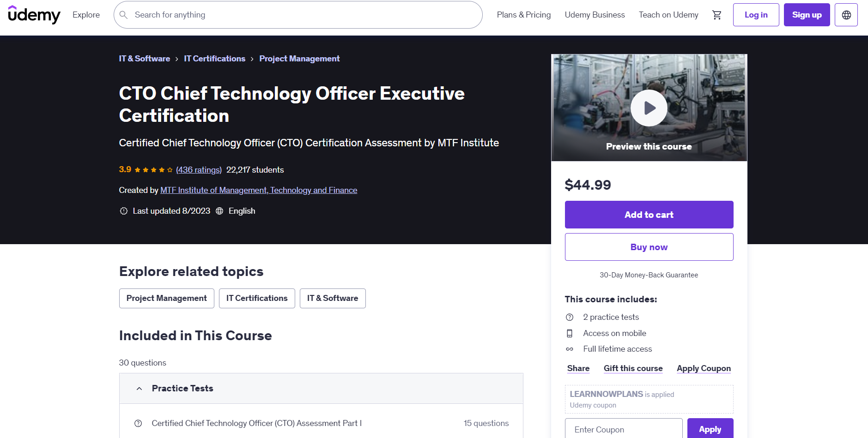The width and height of the screenshot is (868, 438).
Task: Click the '15 questions' count
Action: click(x=486, y=423)
